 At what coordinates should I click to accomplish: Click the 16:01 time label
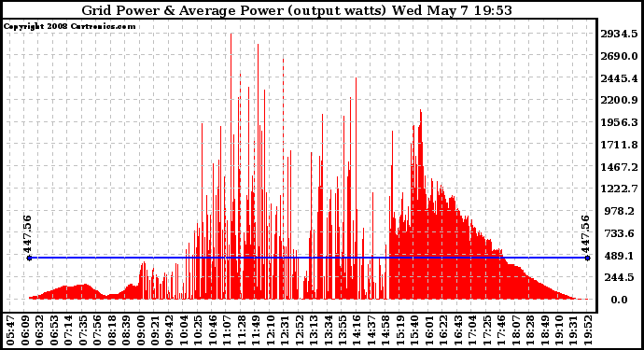[x=428, y=330]
